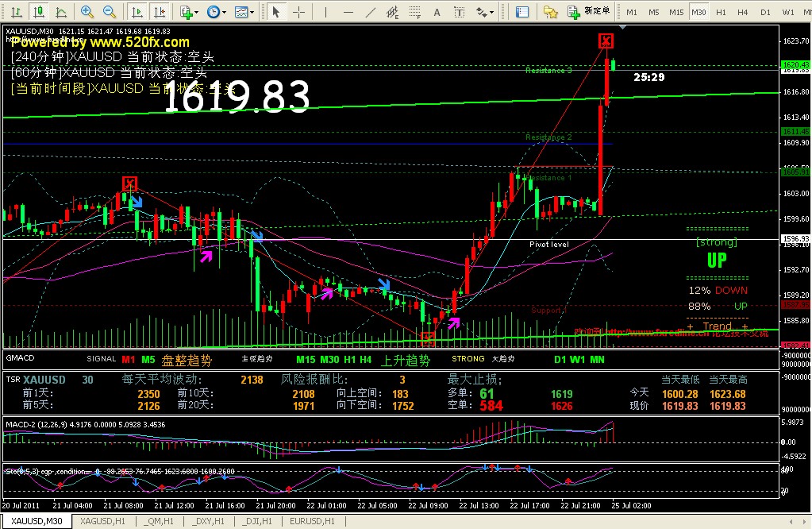Image resolution: width=812 pixels, height=529 pixels.
Task: Open the XAGUSD,H1 chart tab
Action: 102,521
